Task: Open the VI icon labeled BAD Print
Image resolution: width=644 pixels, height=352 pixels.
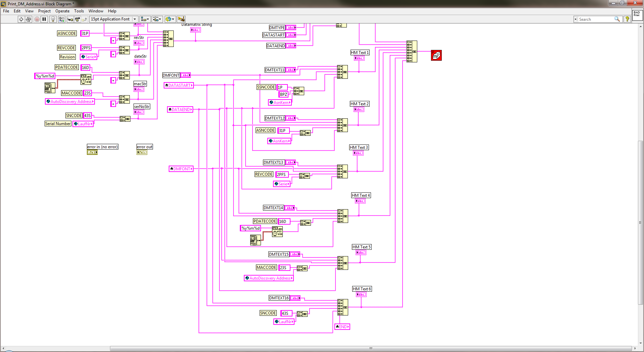Action: [637, 16]
